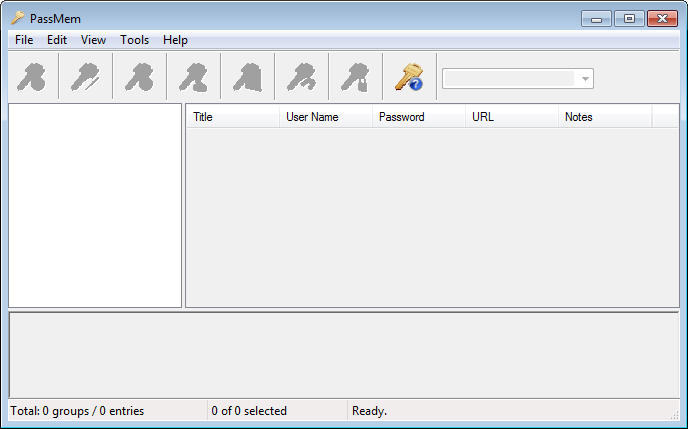Click the 'Ready.' status bar text
This screenshot has width=688, height=429.
(369, 411)
